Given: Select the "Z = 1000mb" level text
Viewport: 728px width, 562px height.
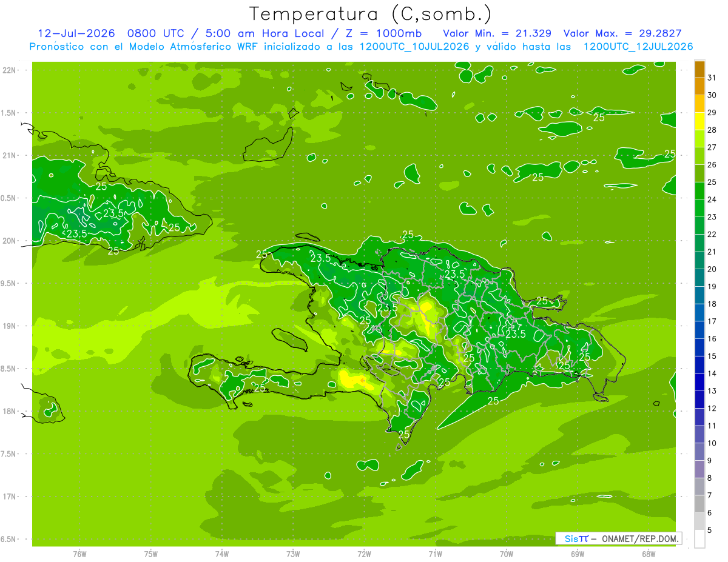Looking at the screenshot, I should (x=385, y=33).
